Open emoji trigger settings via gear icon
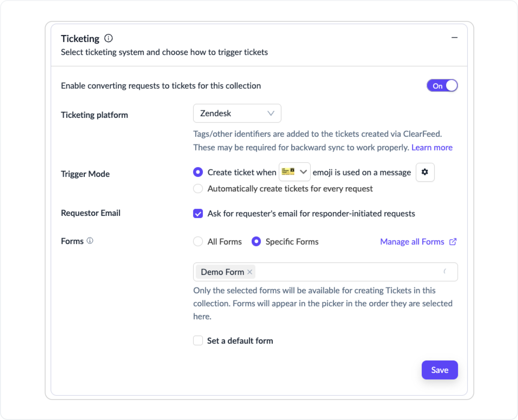This screenshot has width=518, height=420. (x=425, y=172)
